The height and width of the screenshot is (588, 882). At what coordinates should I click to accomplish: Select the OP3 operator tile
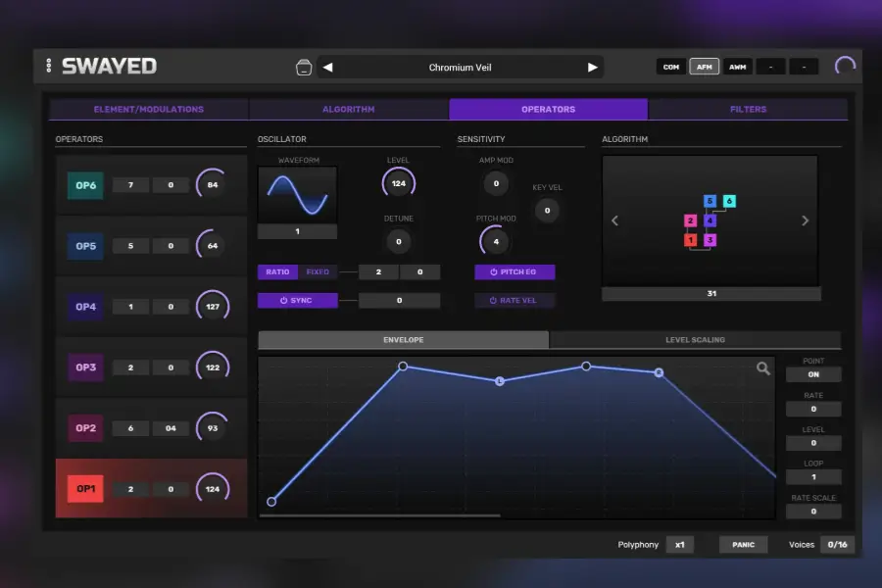(x=84, y=367)
